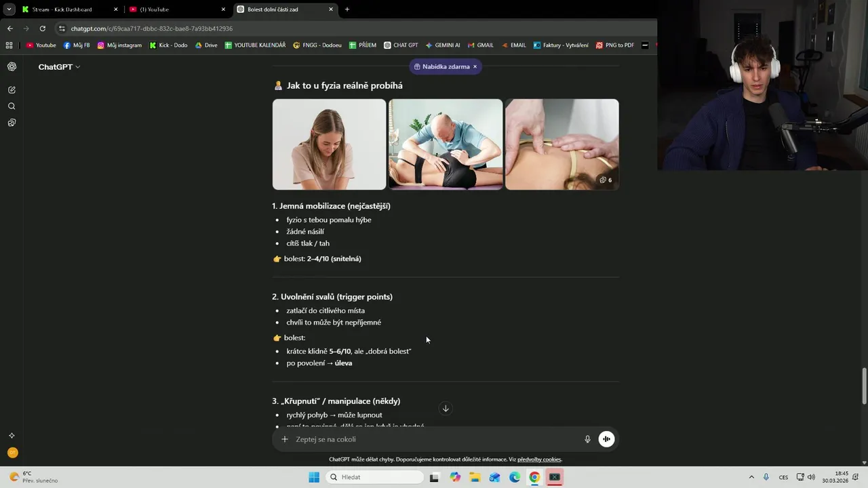Image resolution: width=868 pixels, height=488 pixels.
Task: Open YOUTUBE KALENDÁŘ bookmark
Action: 255,45
